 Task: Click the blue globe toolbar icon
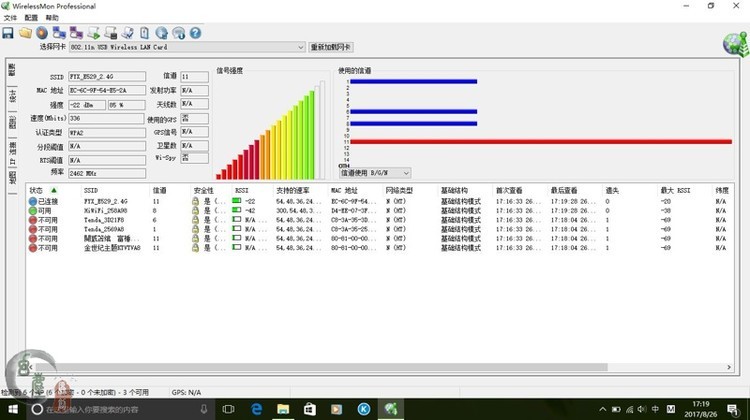tap(162, 33)
